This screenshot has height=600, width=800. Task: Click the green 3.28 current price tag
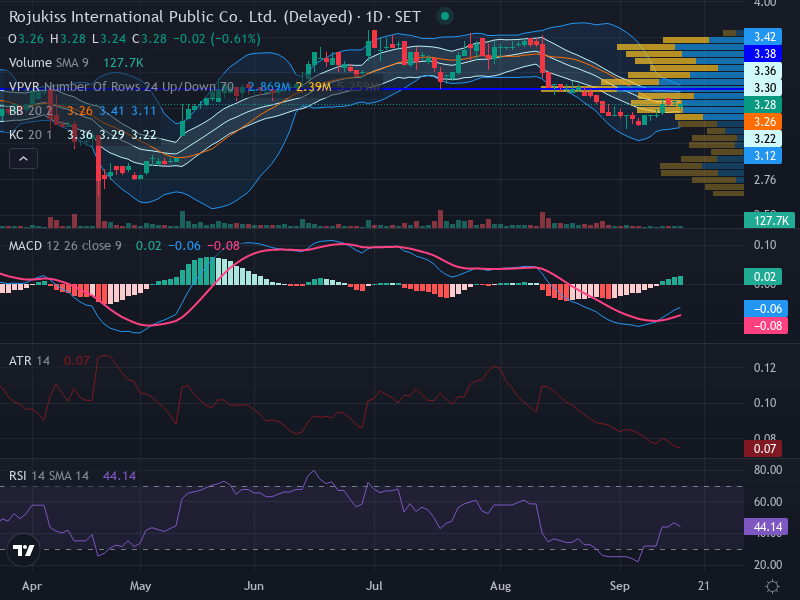pos(763,105)
